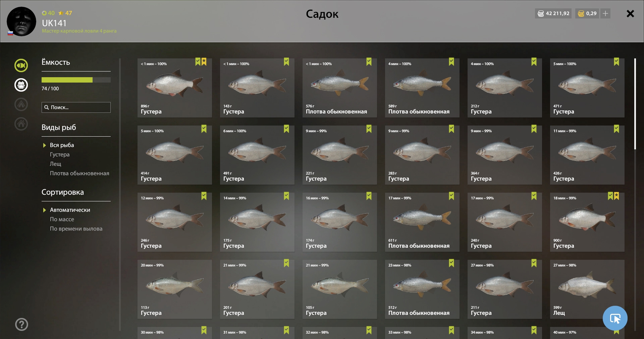The image size is (644, 339).
Task: Filter by 'Плотва обыкновенная' species
Action: [x=79, y=173]
